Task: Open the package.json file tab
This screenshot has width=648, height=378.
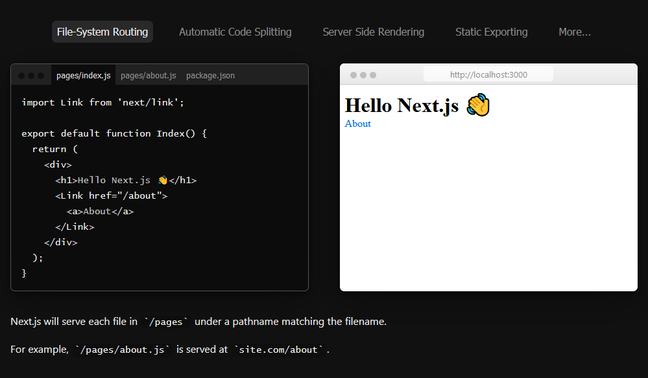Action: (x=210, y=75)
